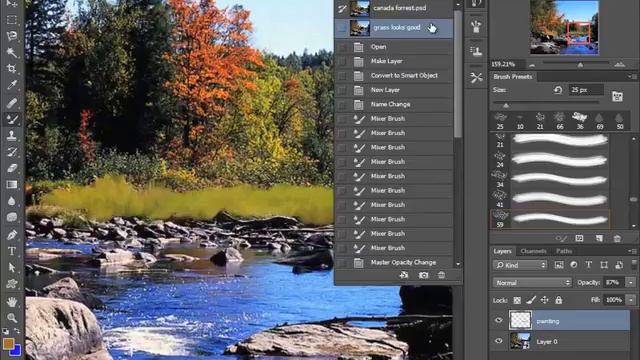
Task: Select the Hand tool
Action: pos(12,302)
